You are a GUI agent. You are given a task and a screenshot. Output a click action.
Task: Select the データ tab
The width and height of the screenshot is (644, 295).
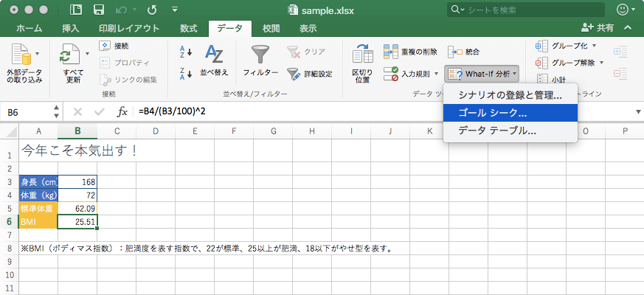click(229, 28)
